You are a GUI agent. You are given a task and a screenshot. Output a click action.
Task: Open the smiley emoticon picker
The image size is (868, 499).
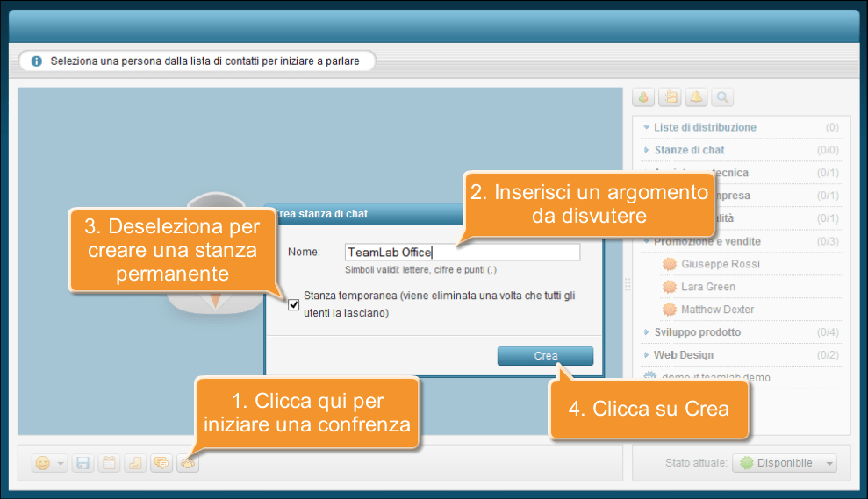43,463
